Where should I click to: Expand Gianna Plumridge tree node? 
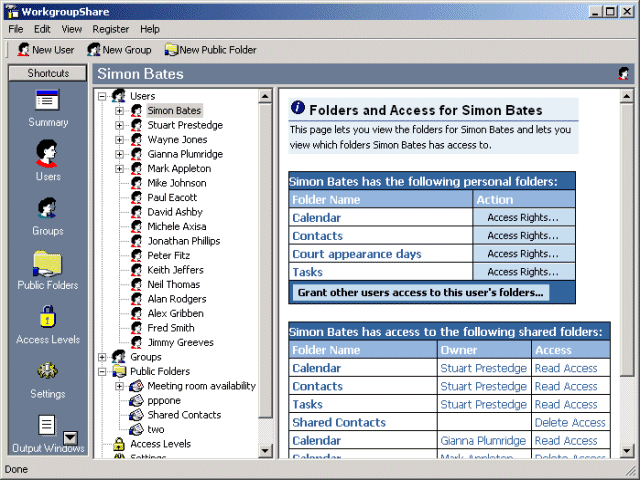[x=119, y=154]
